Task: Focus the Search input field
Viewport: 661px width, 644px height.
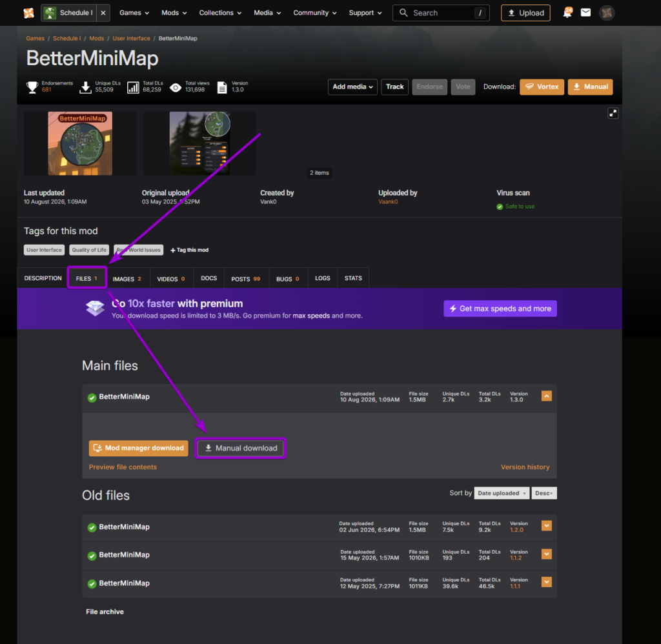Action: point(441,13)
